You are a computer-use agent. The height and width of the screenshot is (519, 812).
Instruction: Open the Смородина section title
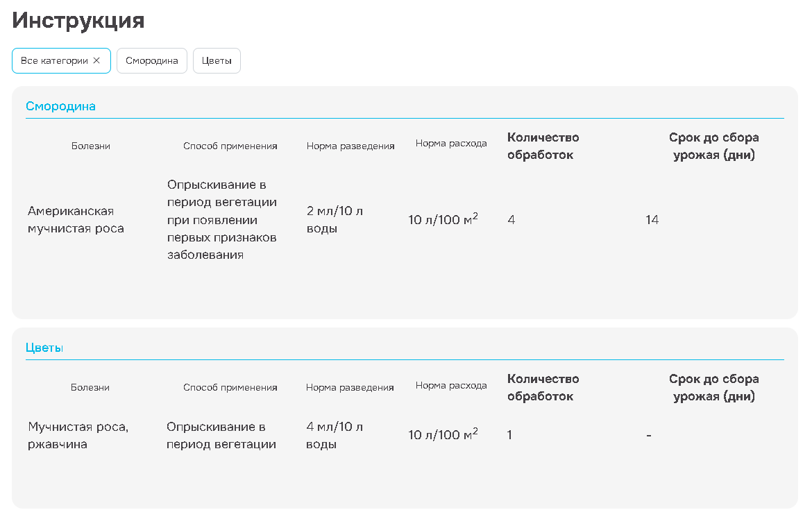click(60, 106)
